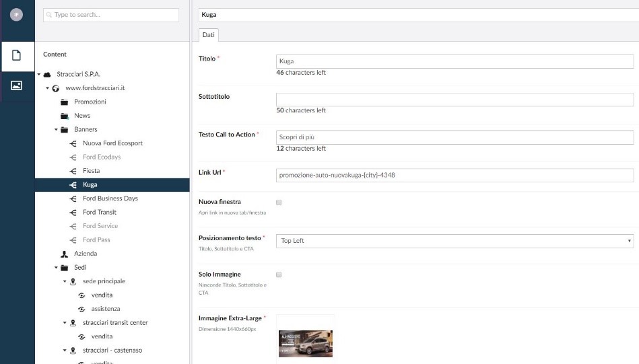639x364 pixels.
Task: Click the search magnifier icon
Action: (49, 15)
